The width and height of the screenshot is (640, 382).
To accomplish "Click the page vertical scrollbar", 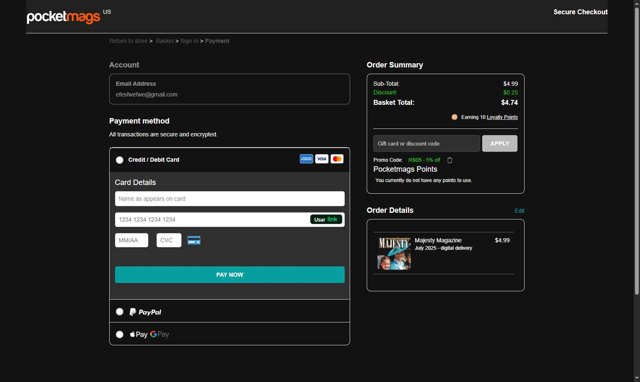I will [637, 151].
